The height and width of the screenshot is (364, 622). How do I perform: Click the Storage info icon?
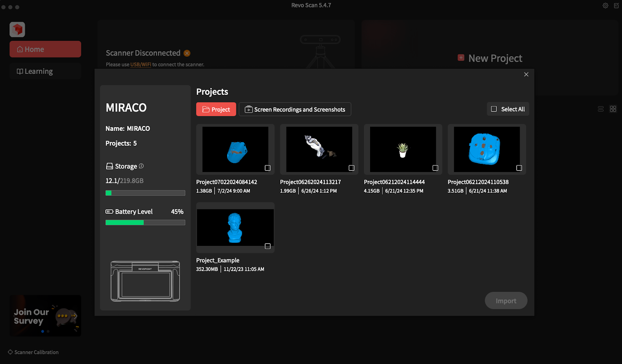point(142,166)
